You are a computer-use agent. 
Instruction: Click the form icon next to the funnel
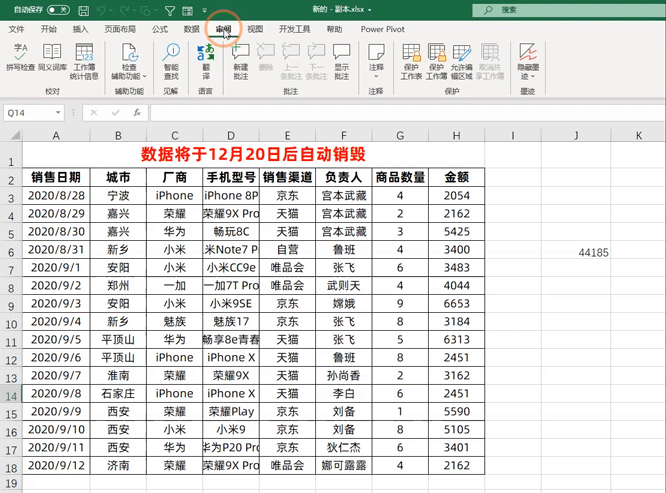pos(187,11)
